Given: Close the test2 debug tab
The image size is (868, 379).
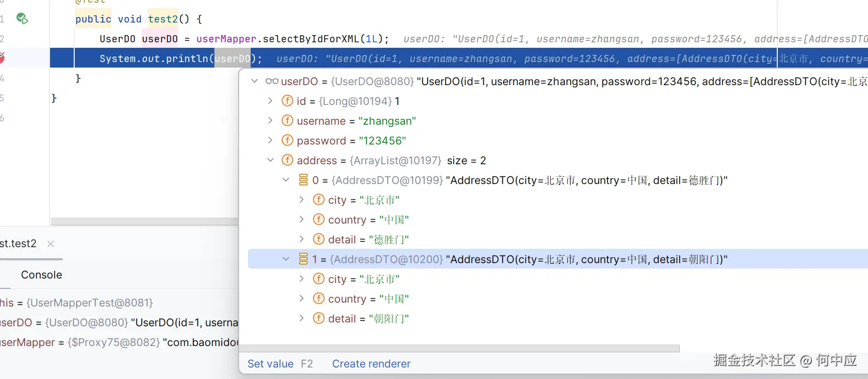Looking at the screenshot, I should (x=51, y=244).
